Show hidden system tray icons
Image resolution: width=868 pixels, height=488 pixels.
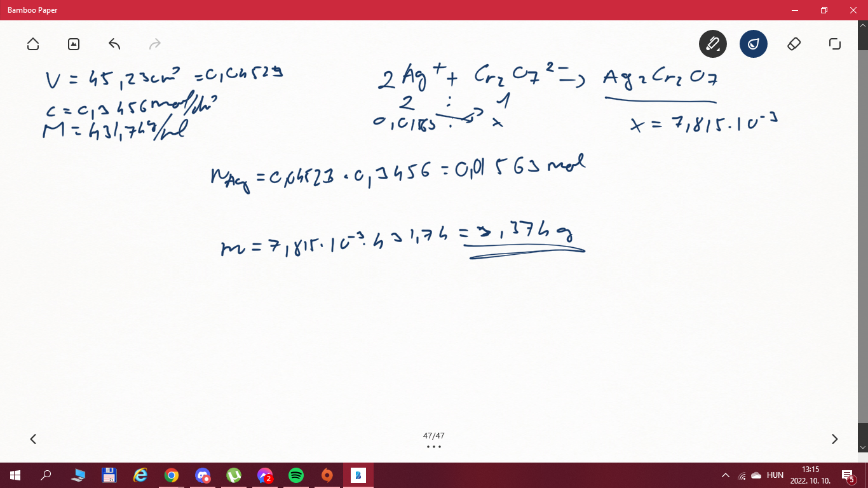point(725,475)
